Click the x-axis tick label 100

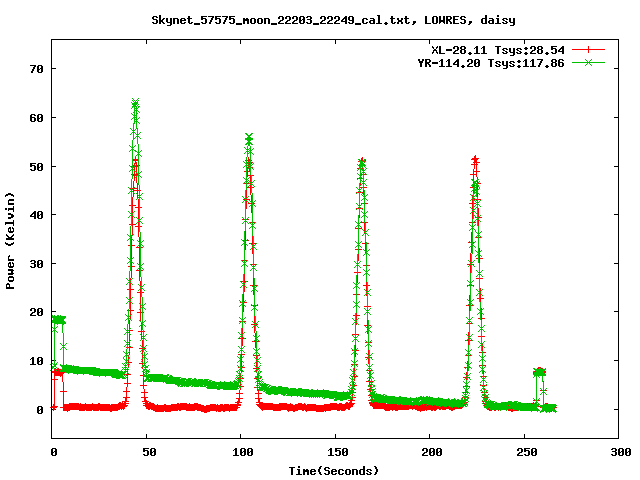(x=243, y=452)
